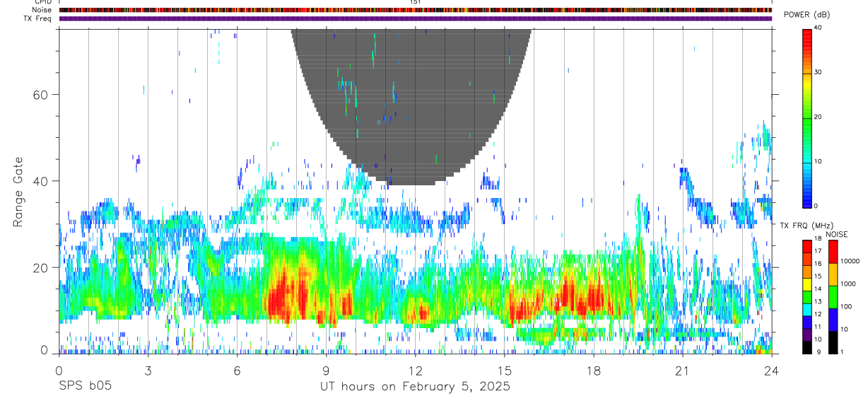Click the 10000 label on the NOISE legend

[850, 261]
